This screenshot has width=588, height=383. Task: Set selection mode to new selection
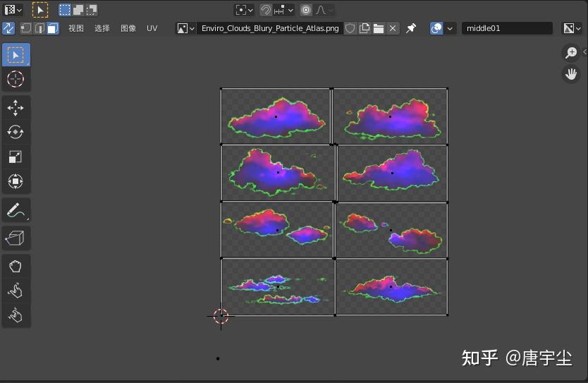click(x=65, y=10)
